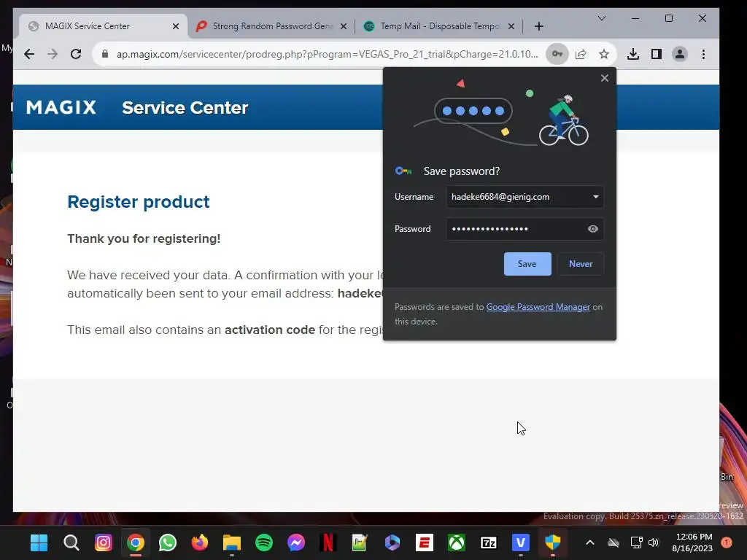Screen dimensions: 747x560
Task: Click the forward navigation arrow
Action: [53, 54]
